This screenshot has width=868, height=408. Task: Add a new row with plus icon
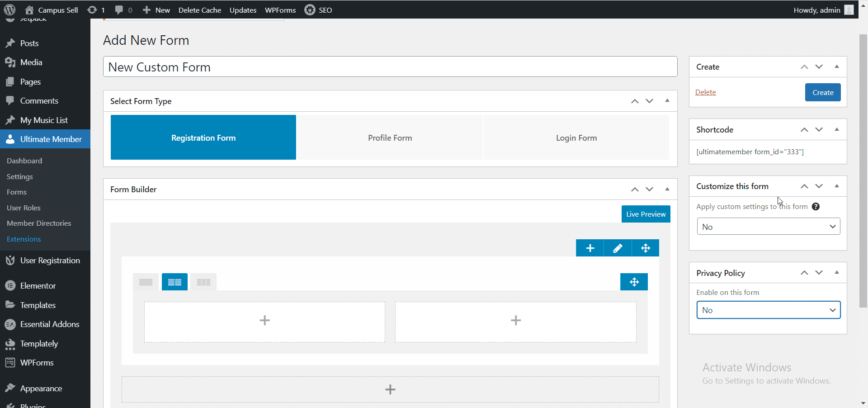click(590, 248)
